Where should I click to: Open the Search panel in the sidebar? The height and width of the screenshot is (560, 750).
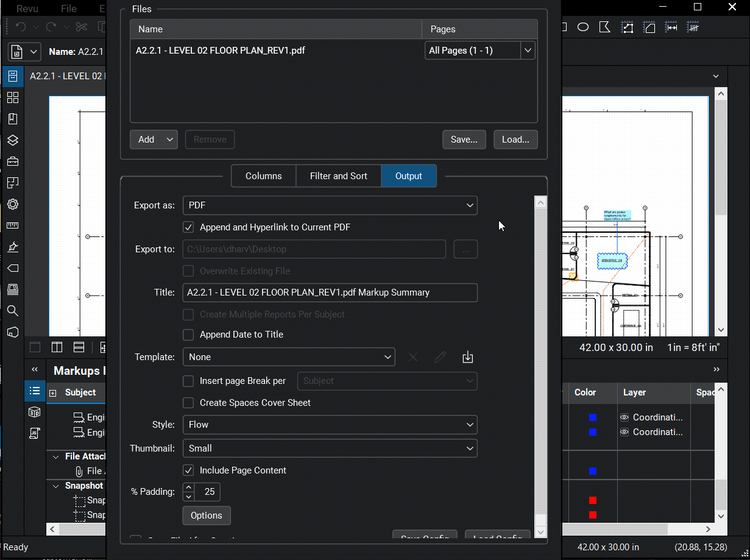13,310
